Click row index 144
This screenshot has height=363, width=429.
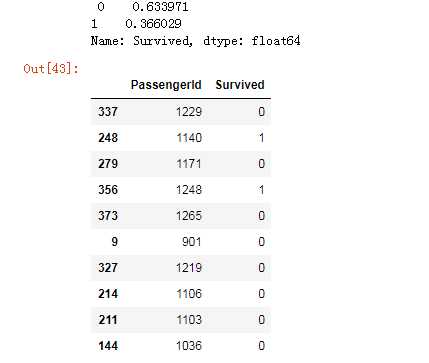pyautogui.click(x=108, y=346)
